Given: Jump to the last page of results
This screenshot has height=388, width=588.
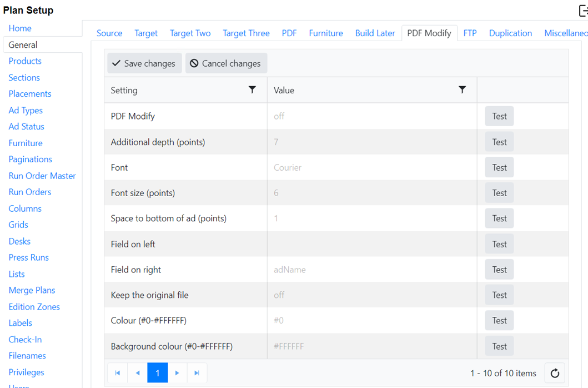Looking at the screenshot, I should coord(197,373).
